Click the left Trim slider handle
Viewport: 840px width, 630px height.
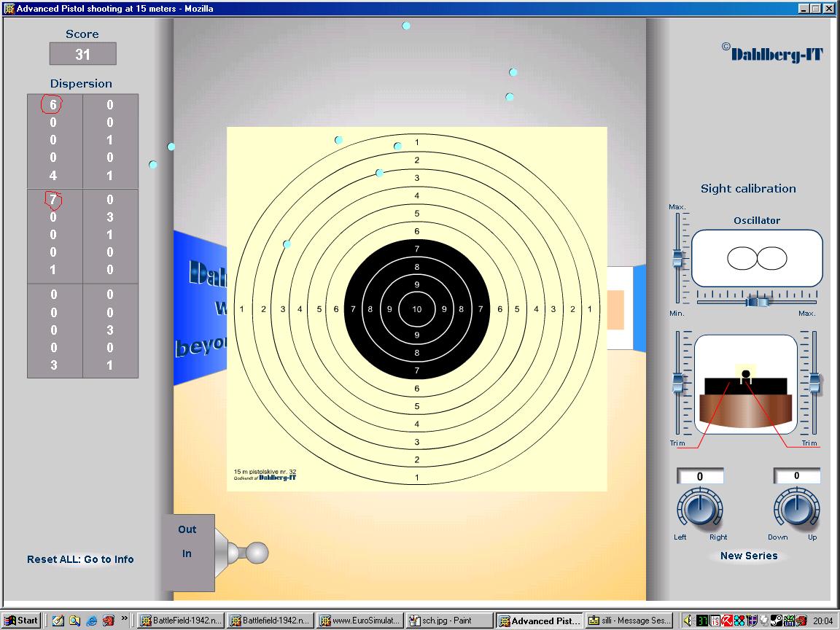(677, 384)
